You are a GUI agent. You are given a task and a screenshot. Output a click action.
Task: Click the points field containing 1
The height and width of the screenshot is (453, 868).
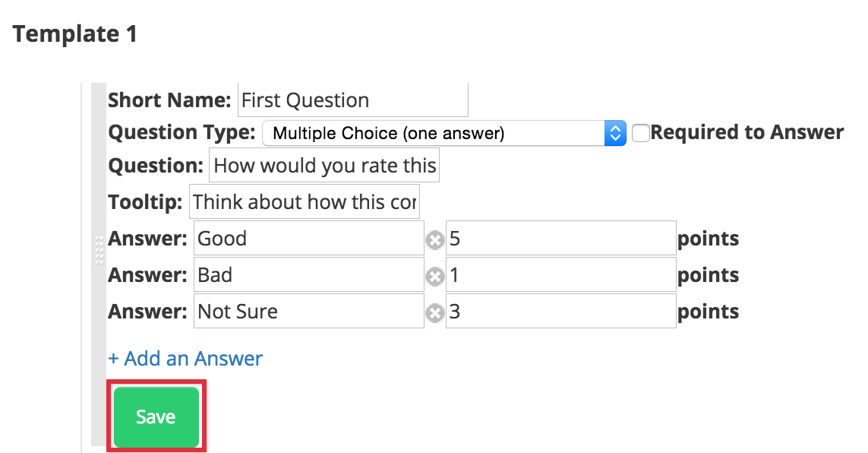pyautogui.click(x=560, y=274)
